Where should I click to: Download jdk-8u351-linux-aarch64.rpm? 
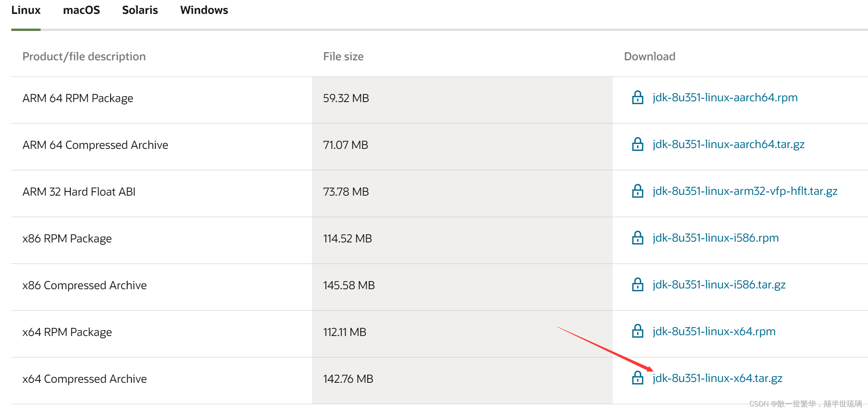[725, 98]
